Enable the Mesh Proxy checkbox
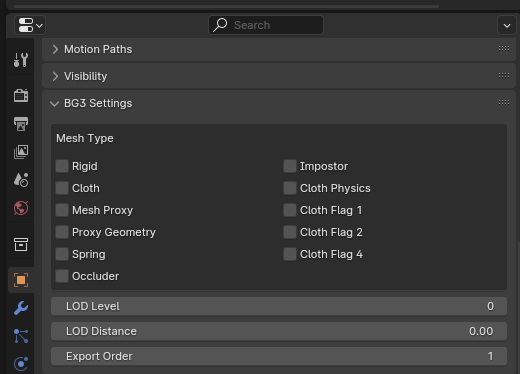The width and height of the screenshot is (520, 374). click(x=62, y=210)
